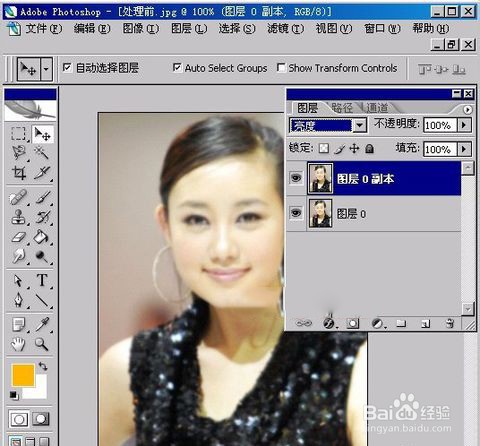
Task: Toggle the 自动选择图层 checkbox
Action: click(x=67, y=67)
